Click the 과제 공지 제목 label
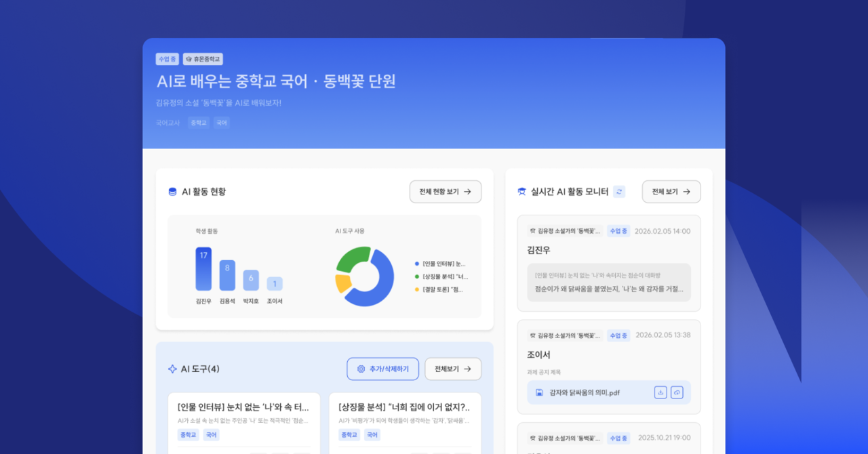Image resolution: width=868 pixels, height=454 pixels. 544,372
